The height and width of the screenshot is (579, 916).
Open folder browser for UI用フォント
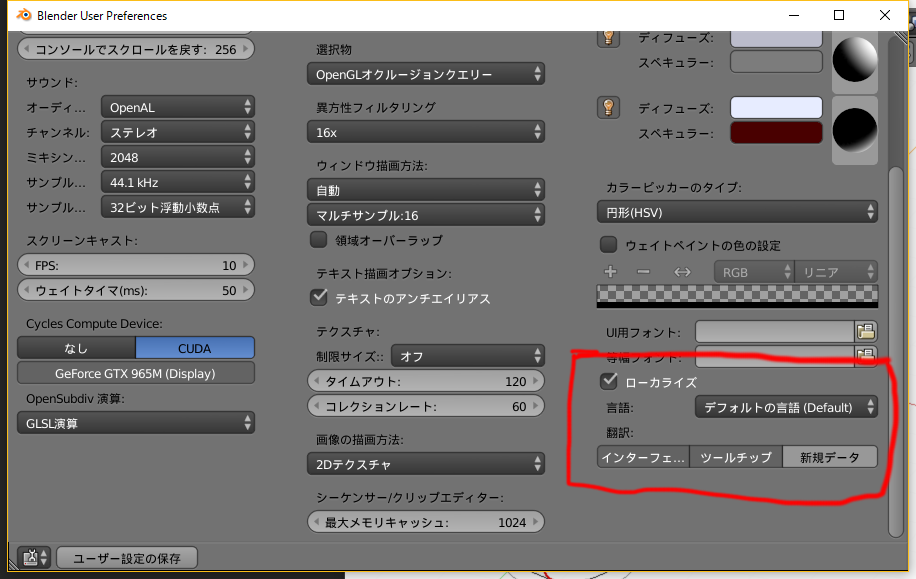[866, 332]
